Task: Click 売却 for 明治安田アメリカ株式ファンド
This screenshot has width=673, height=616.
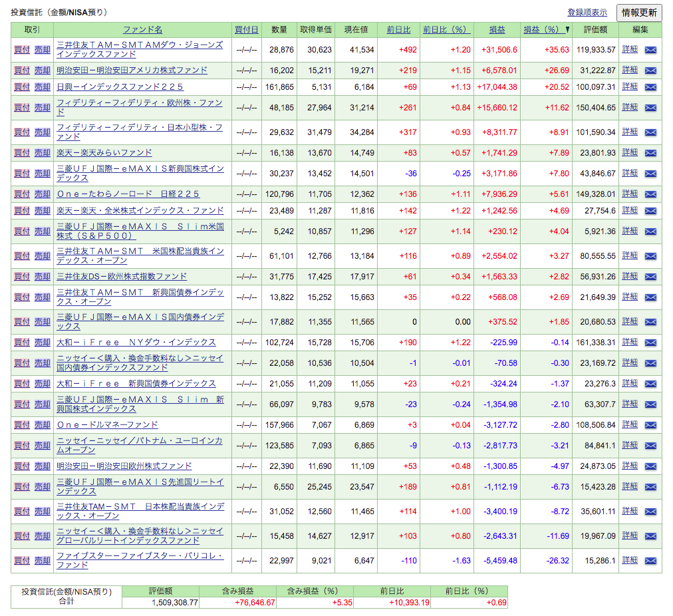Action: [43, 71]
